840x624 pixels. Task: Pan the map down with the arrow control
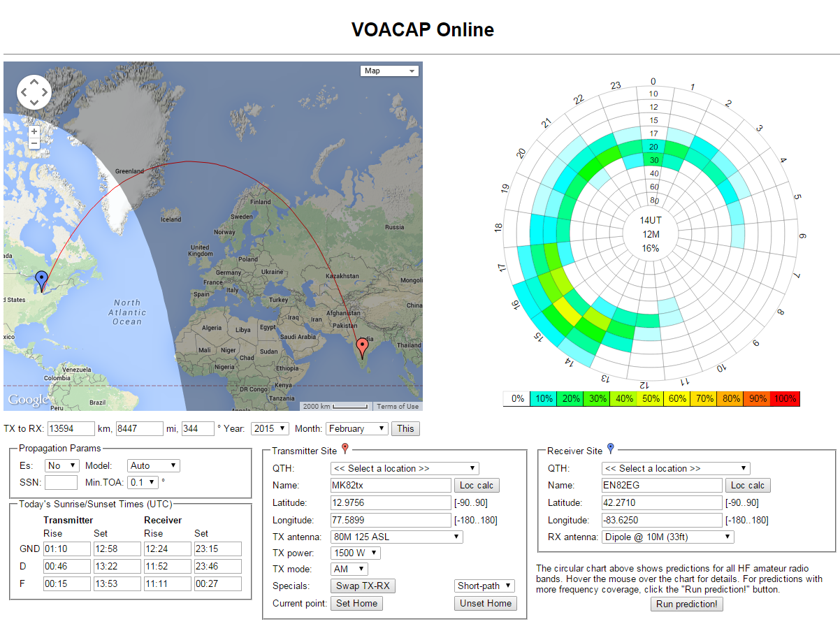click(34, 103)
